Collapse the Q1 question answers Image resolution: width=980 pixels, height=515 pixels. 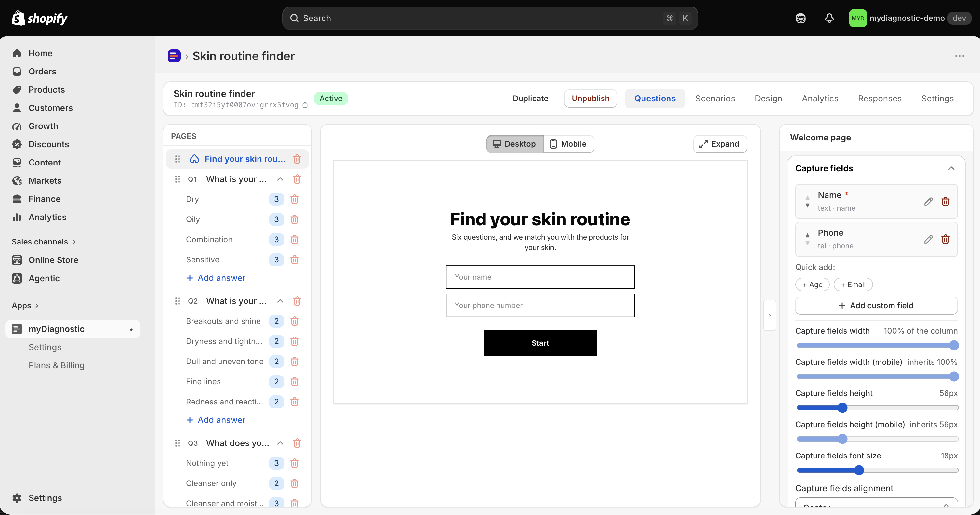click(280, 179)
